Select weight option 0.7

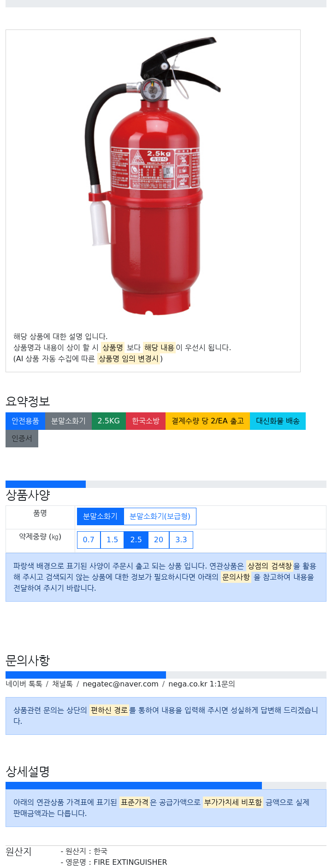tap(89, 540)
